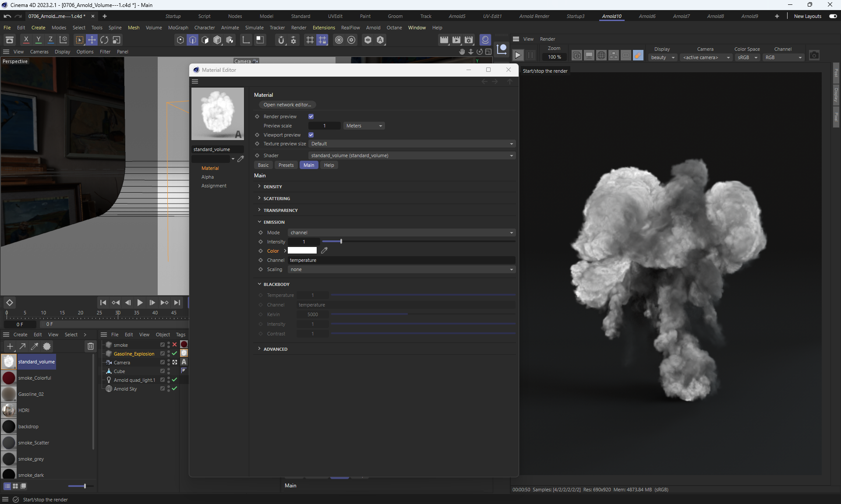Click the color eyedropper next to Color swatch
Screen dimensions: 841x504
tap(324, 250)
